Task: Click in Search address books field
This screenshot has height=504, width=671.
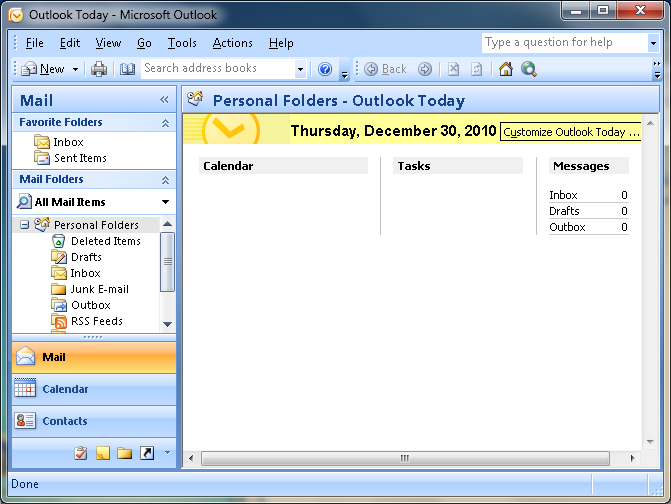Action: click(218, 68)
